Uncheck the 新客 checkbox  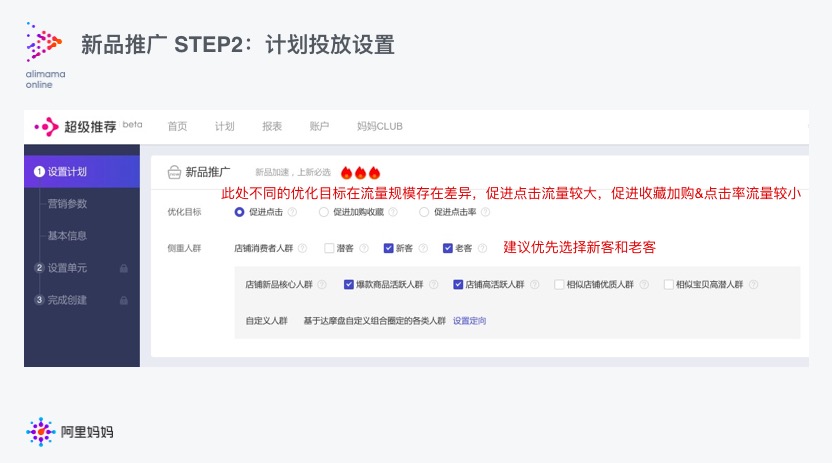coord(388,248)
